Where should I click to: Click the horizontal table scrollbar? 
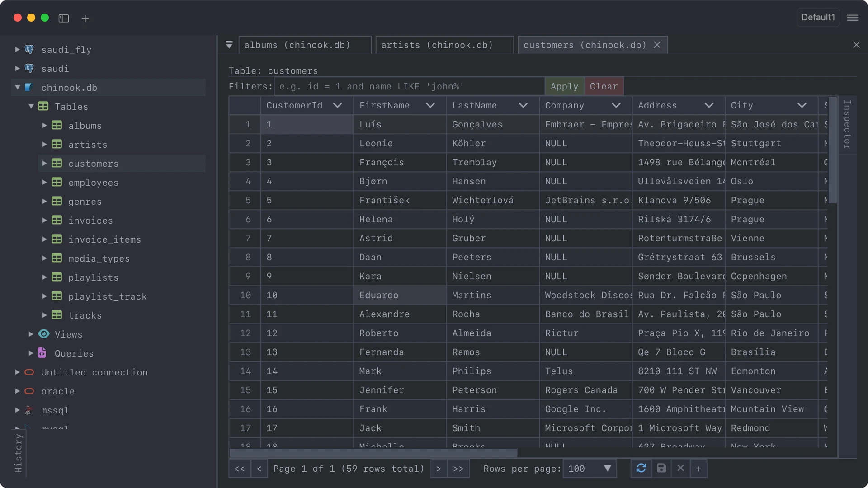click(x=373, y=453)
